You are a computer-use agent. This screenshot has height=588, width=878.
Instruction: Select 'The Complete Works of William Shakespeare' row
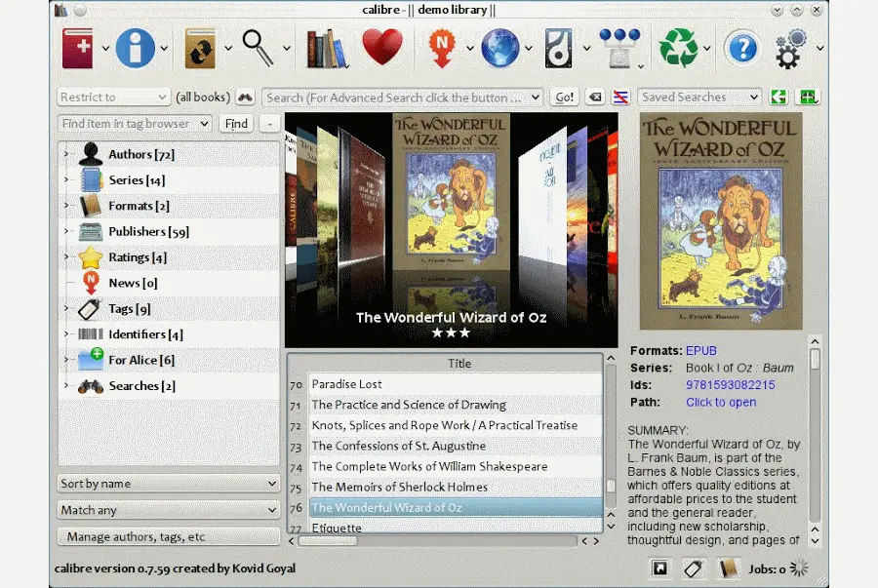coord(456,466)
